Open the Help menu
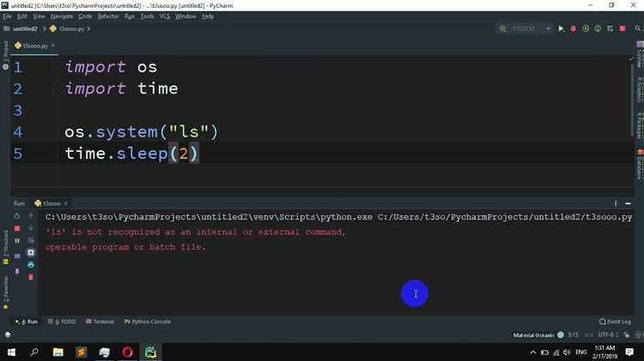Viewport: 644px width, 361px height. click(208, 16)
